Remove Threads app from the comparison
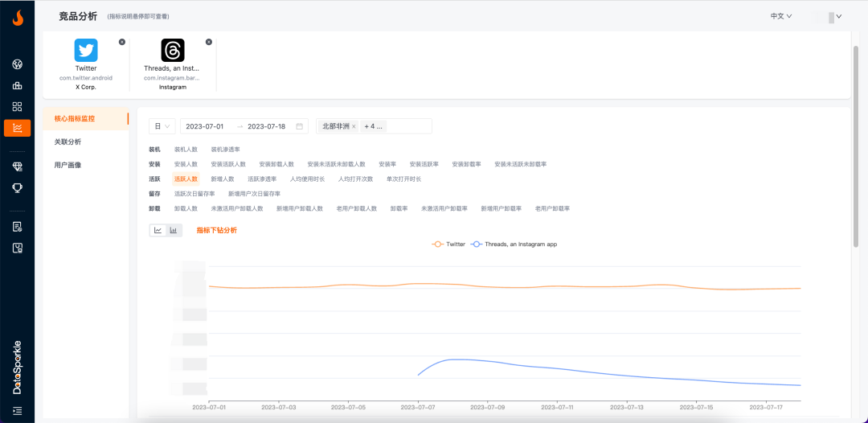Image resolution: width=868 pixels, height=423 pixels. 209,42
